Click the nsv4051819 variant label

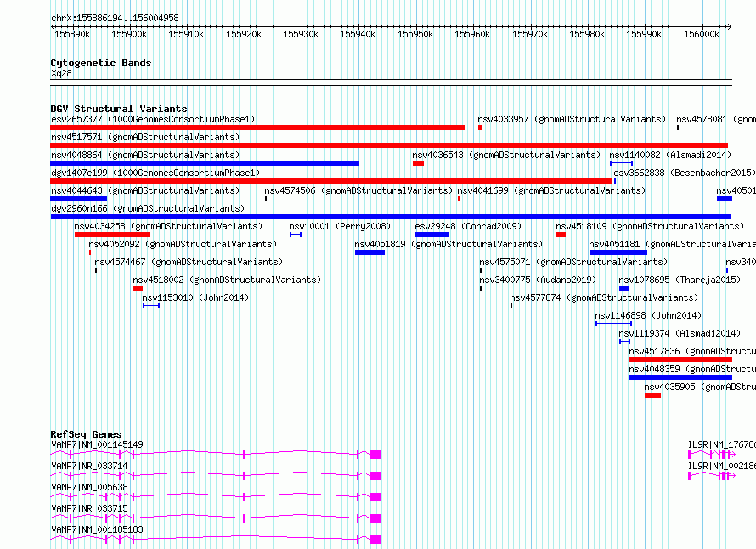click(449, 244)
